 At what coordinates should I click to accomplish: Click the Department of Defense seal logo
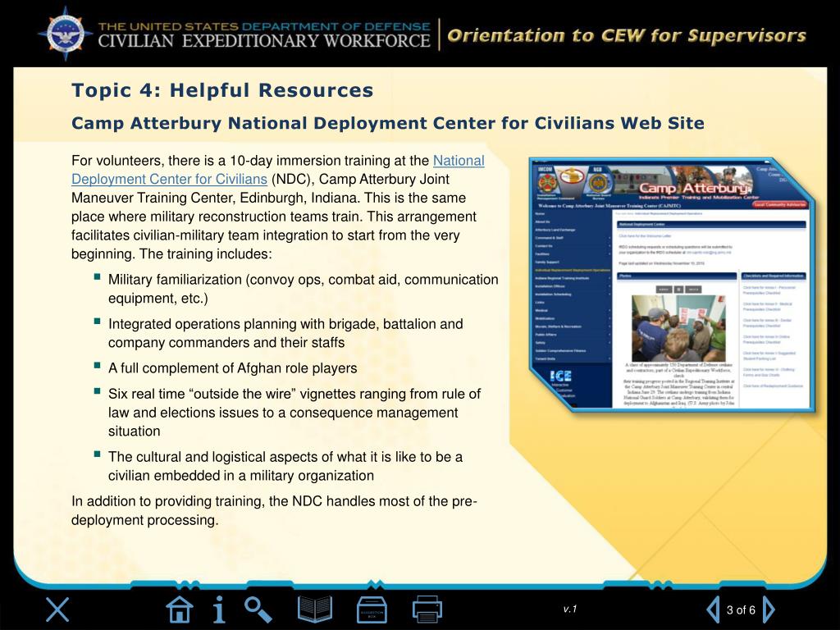tap(65, 34)
